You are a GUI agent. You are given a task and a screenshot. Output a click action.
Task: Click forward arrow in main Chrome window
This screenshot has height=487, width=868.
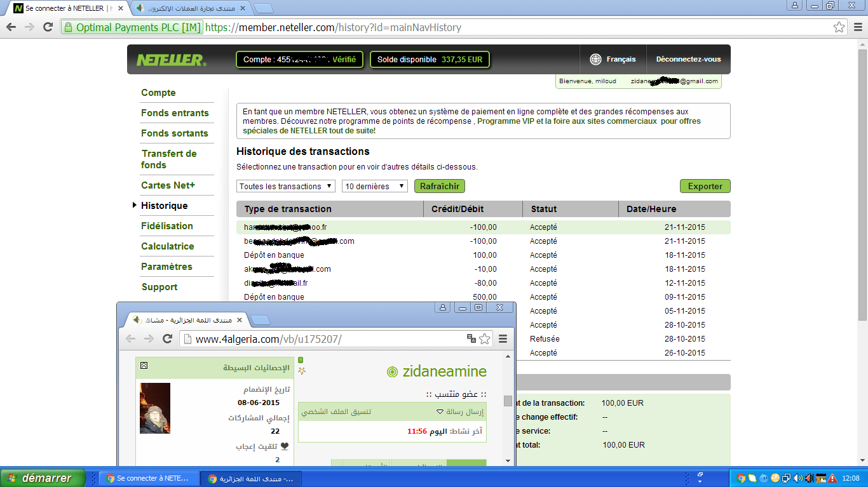29,27
